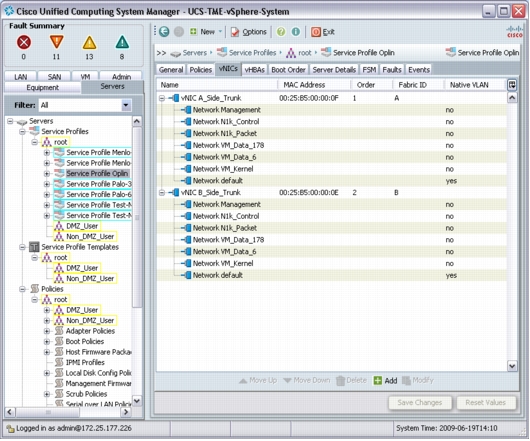Collapse the Service Profiles node
The height and width of the screenshot is (441, 530).
pyautogui.click(x=22, y=131)
